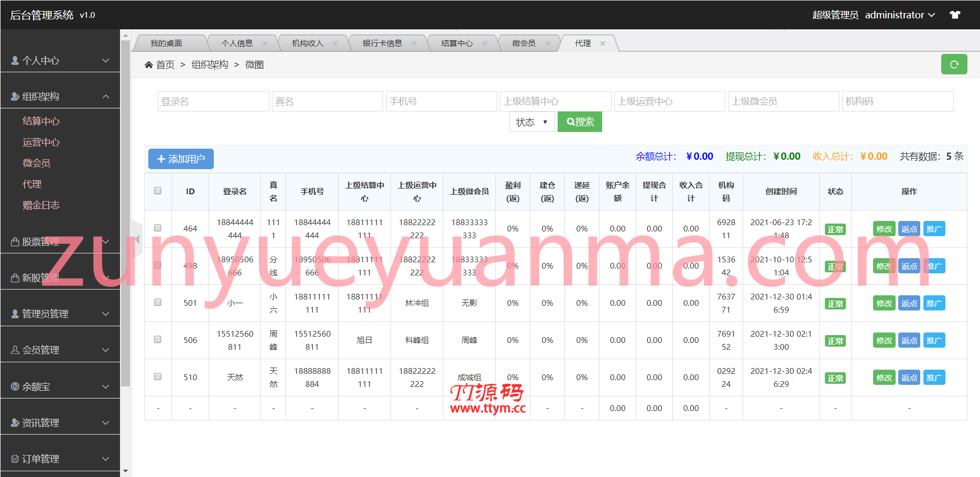Click 修改 for row 464

[884, 229]
